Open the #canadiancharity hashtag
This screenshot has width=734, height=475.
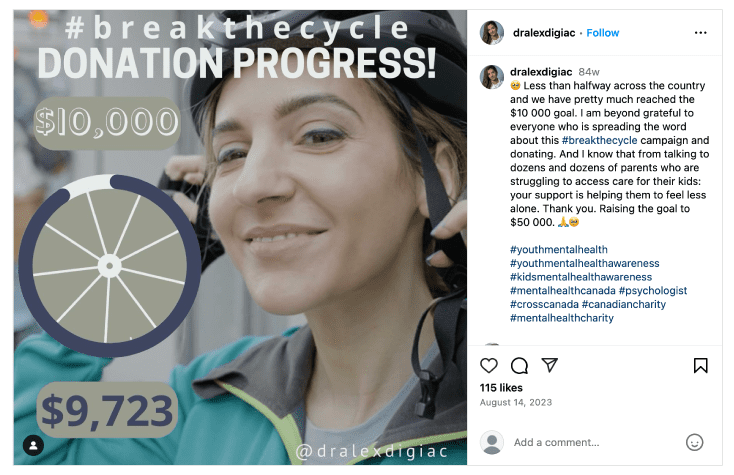624,304
